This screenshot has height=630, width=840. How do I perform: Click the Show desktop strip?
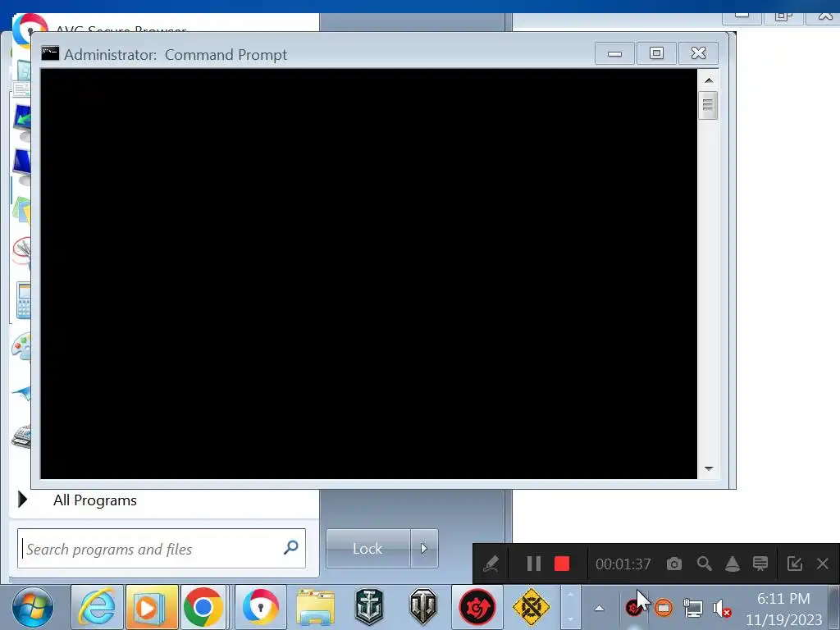coord(833,608)
